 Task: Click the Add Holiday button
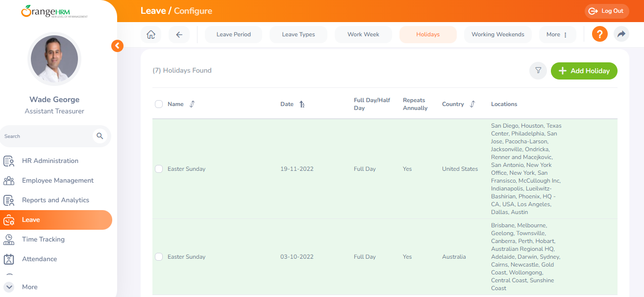pyautogui.click(x=584, y=71)
